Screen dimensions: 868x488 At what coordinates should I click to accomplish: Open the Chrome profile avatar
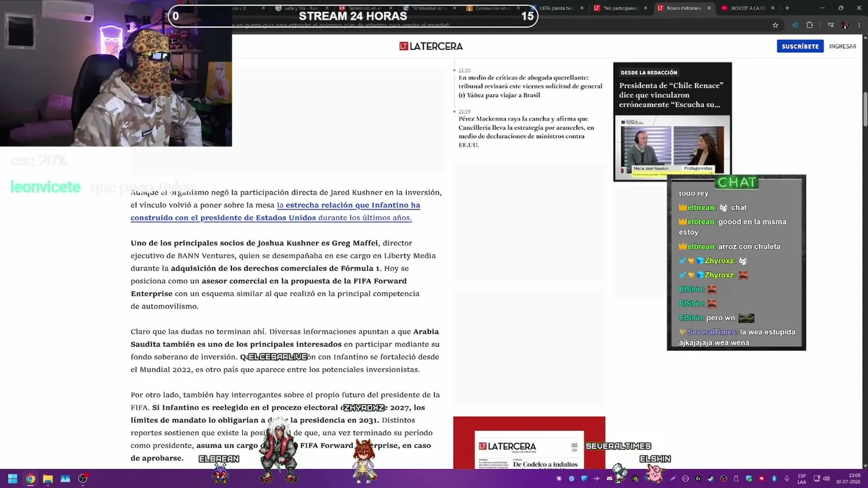(x=844, y=25)
